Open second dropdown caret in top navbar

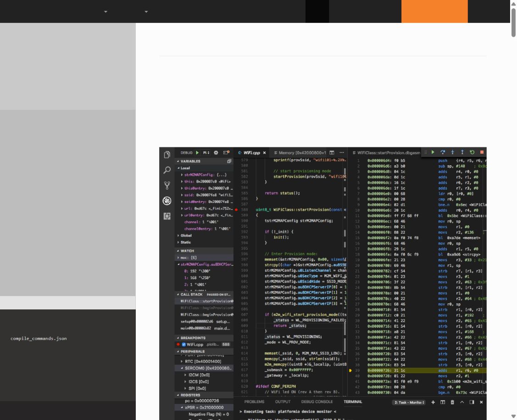146,11
